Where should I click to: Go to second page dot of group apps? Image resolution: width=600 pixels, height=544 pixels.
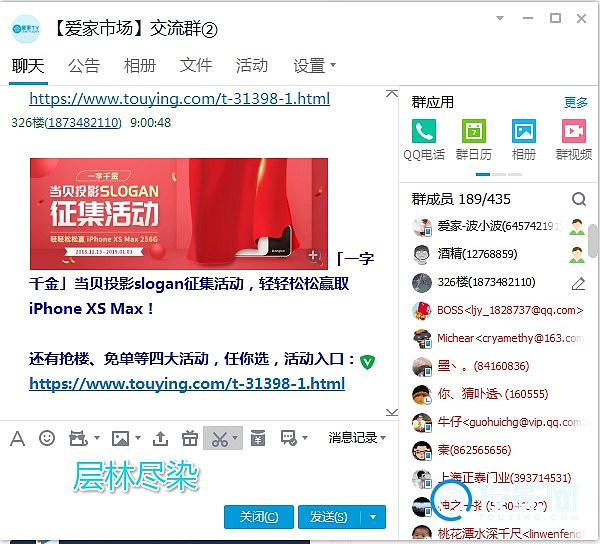pyautogui.click(x=499, y=174)
